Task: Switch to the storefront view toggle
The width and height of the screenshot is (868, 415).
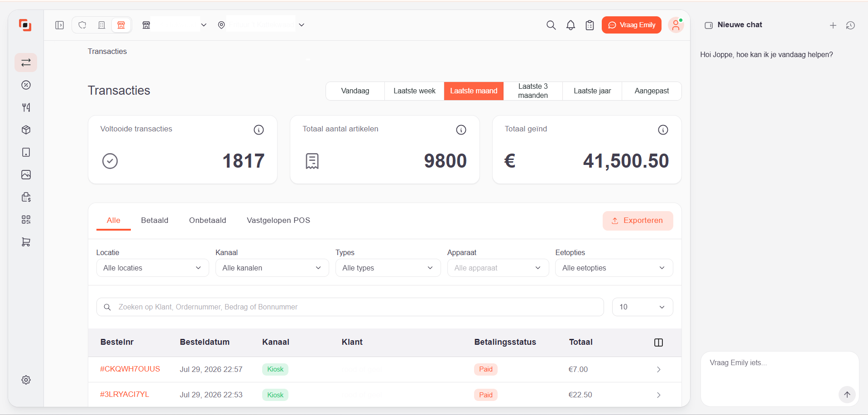Action: click(121, 25)
